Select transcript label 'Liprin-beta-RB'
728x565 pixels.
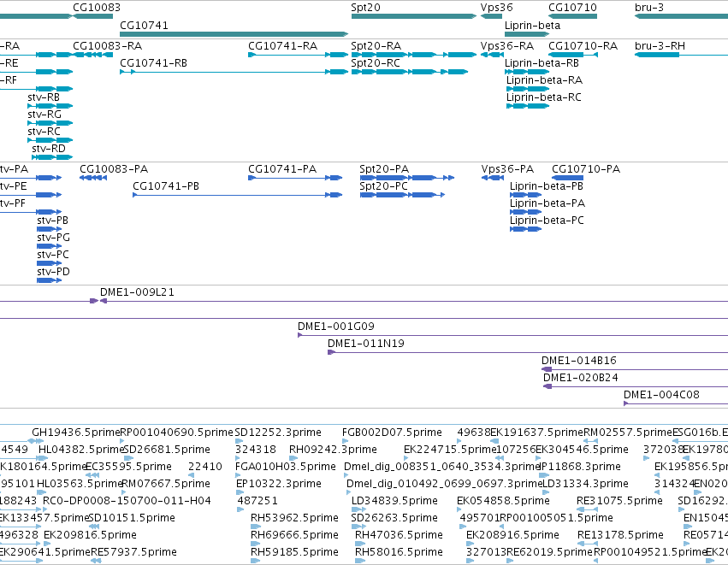tap(542, 63)
